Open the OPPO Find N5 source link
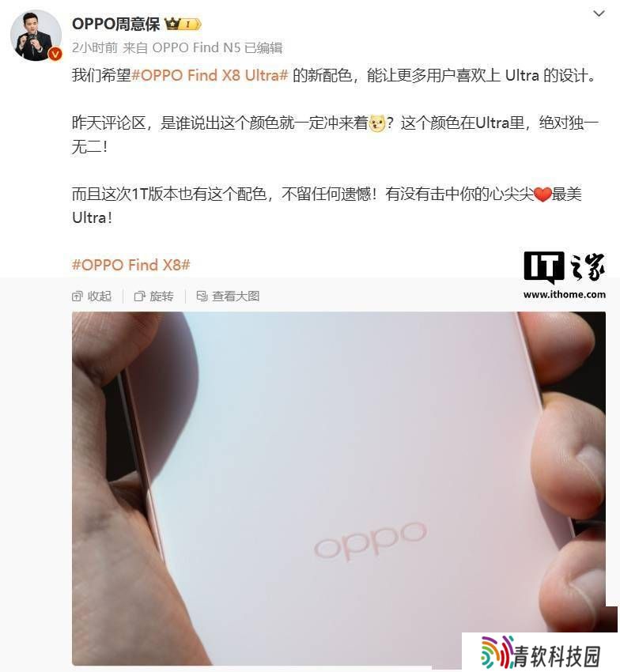This screenshot has width=620, height=672. click(196, 47)
